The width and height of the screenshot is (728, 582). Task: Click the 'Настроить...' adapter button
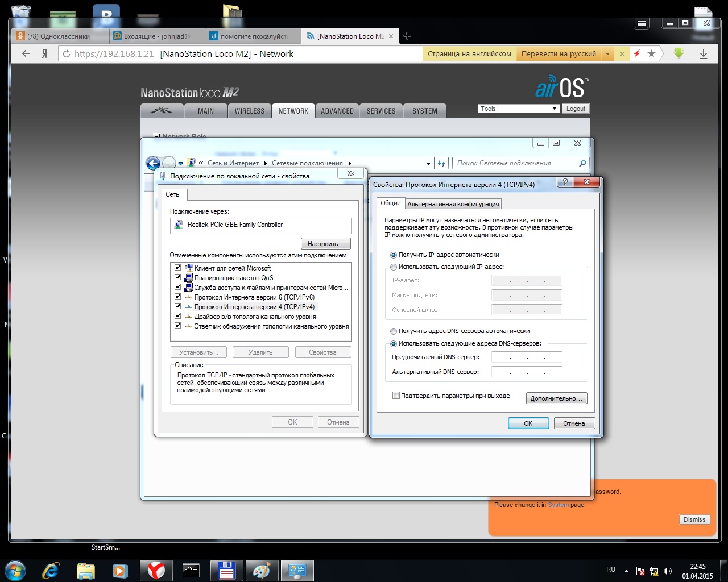[325, 244]
